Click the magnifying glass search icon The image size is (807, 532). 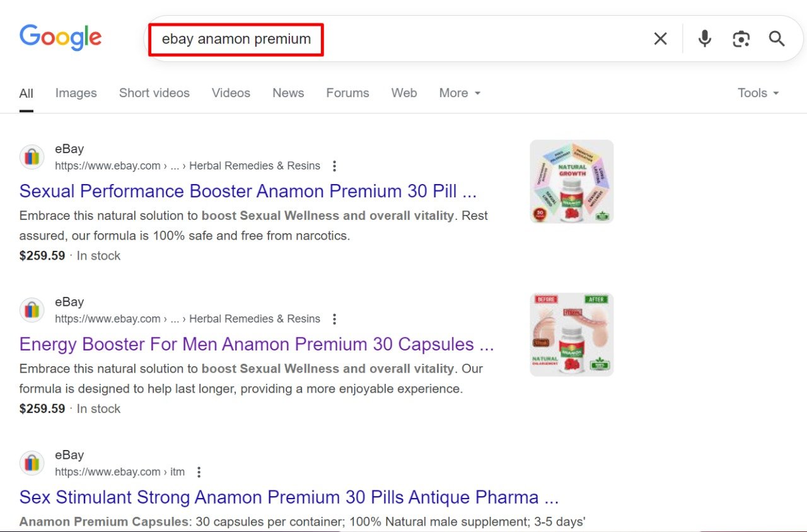(777, 39)
